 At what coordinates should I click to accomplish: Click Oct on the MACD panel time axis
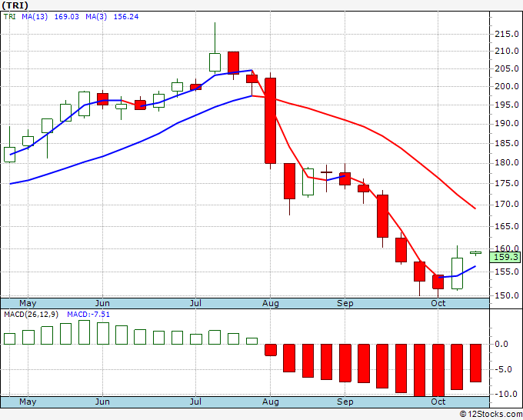coord(438,402)
